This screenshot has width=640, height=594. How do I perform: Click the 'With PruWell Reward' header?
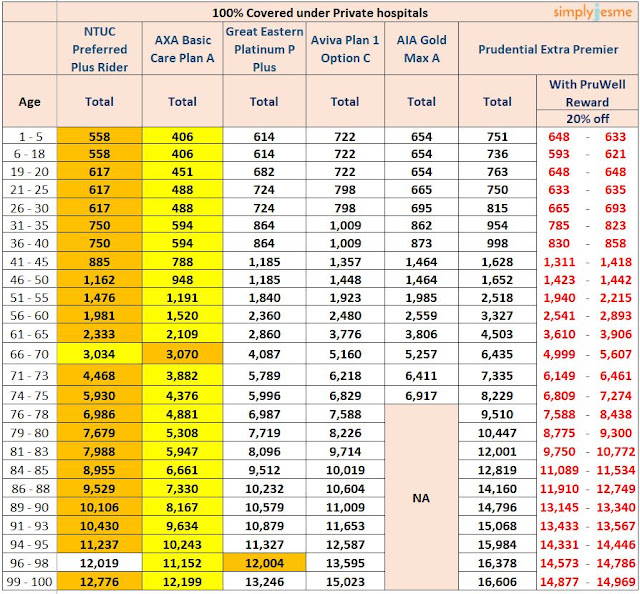(x=587, y=93)
